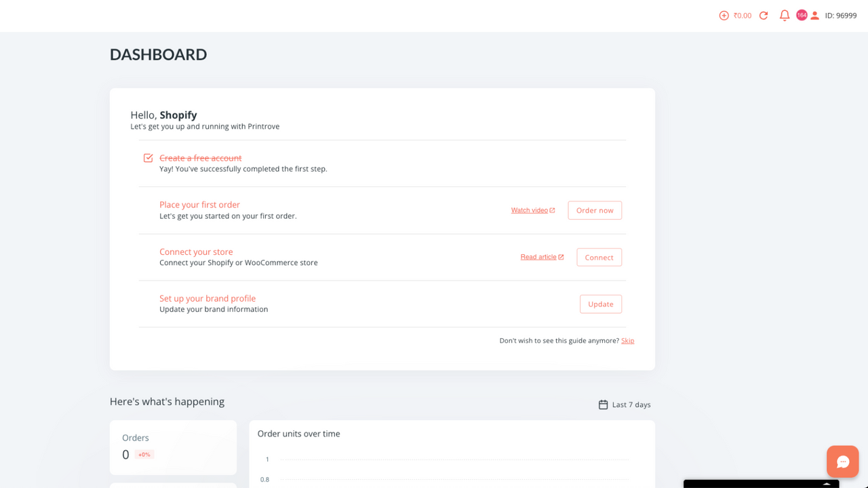Image resolution: width=868 pixels, height=488 pixels.
Task: Click external link icon next to Watch video
Action: (552, 210)
